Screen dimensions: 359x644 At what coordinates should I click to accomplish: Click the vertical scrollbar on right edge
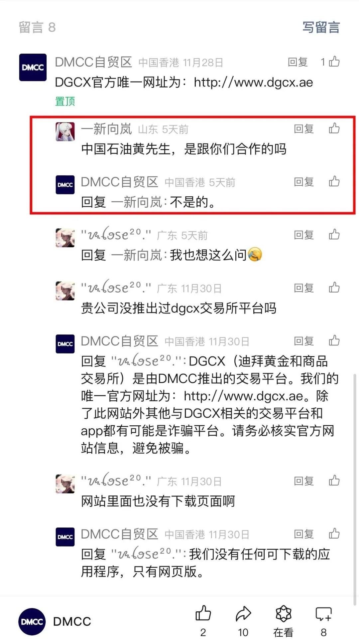tap(355, 489)
